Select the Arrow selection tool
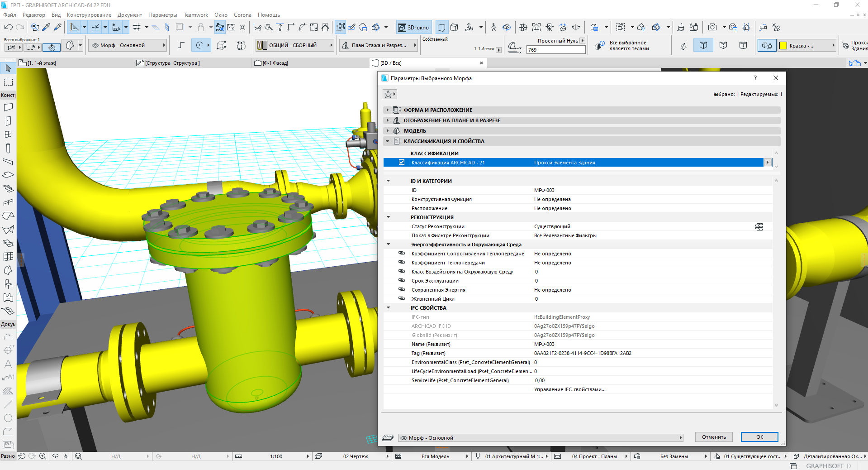 coord(8,68)
